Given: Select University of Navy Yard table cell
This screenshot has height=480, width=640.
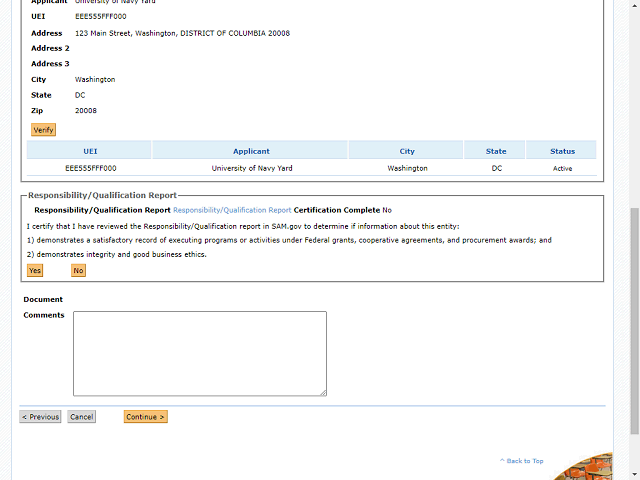Looking at the screenshot, I should (x=252, y=168).
